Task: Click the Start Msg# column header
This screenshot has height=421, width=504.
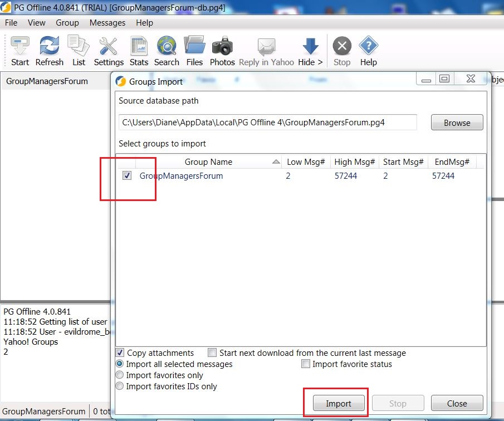Action: (403, 161)
